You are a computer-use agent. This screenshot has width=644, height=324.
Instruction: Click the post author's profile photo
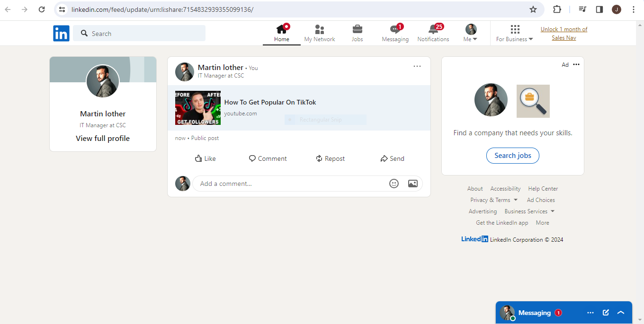[185, 72]
